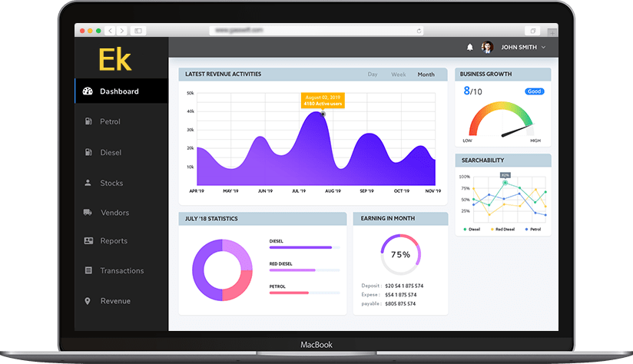This screenshot has width=633, height=364.
Task: Click the browser tabs overview icon
Action: coord(532,31)
